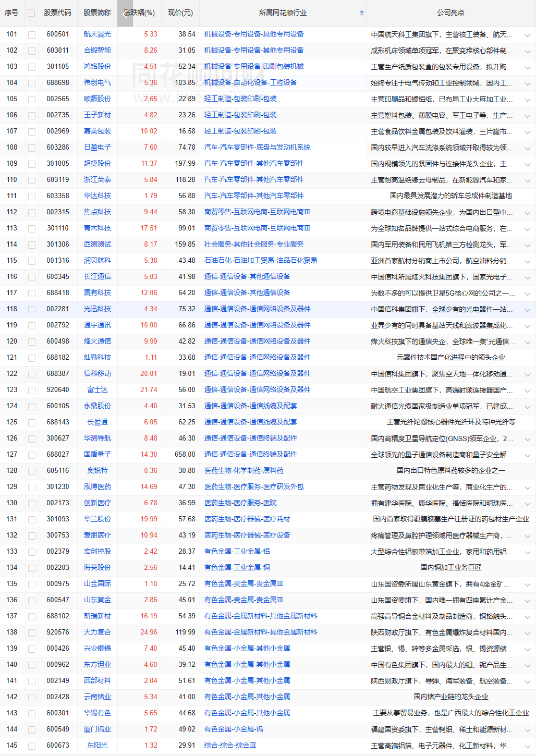Image resolution: width=536 pixels, height=756 pixels.
Task: Open the 光迅科技 stock link
Action: point(97,309)
